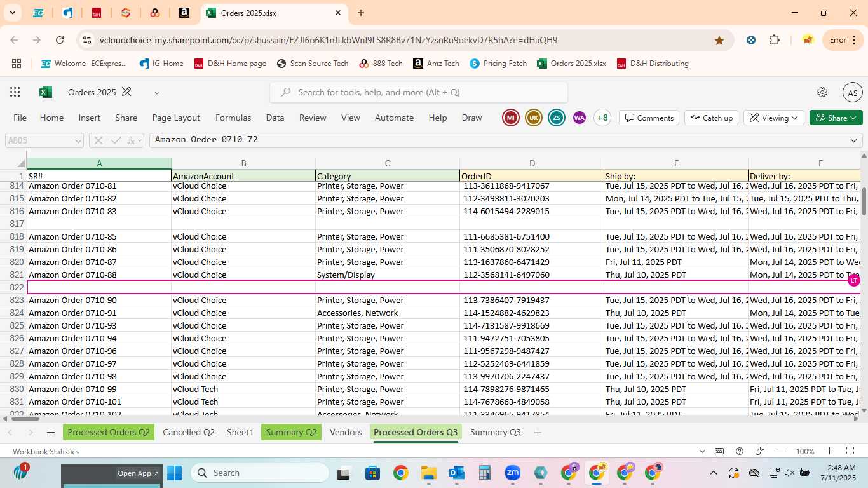Screen dimensions: 868x488
Task: Click the browser address bar URL
Action: pyautogui.click(x=329, y=40)
